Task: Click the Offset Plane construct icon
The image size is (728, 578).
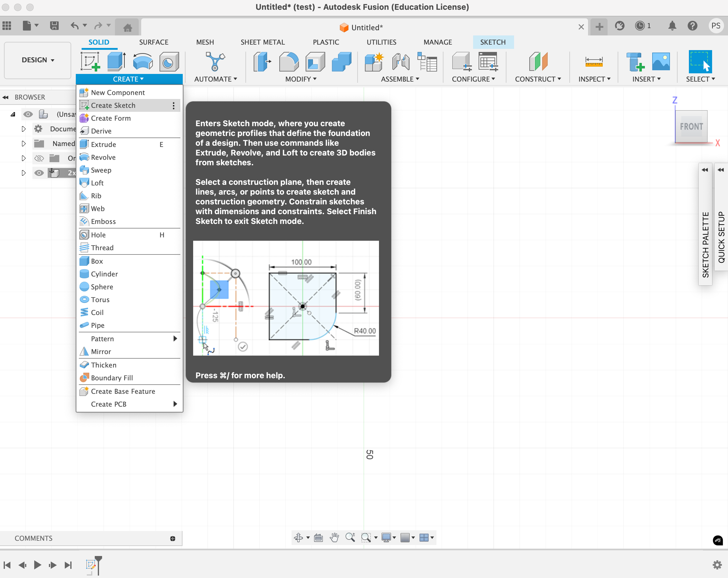Action: [x=538, y=62]
